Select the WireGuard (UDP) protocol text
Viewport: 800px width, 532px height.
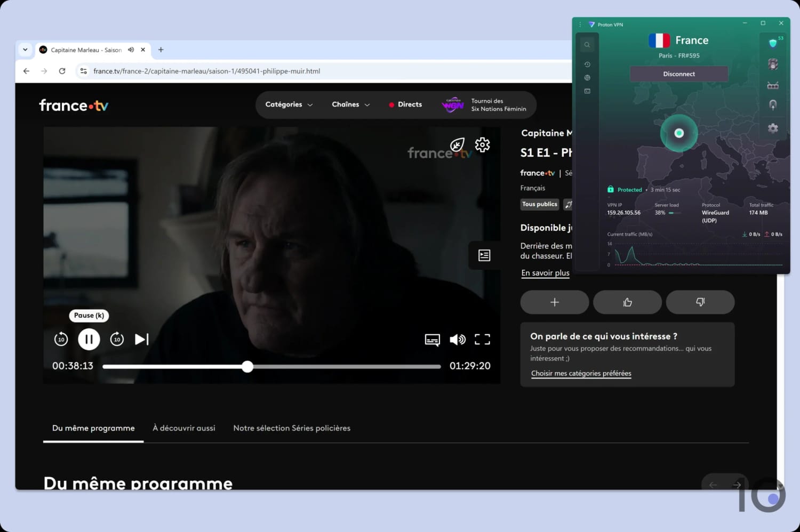pyautogui.click(x=716, y=216)
